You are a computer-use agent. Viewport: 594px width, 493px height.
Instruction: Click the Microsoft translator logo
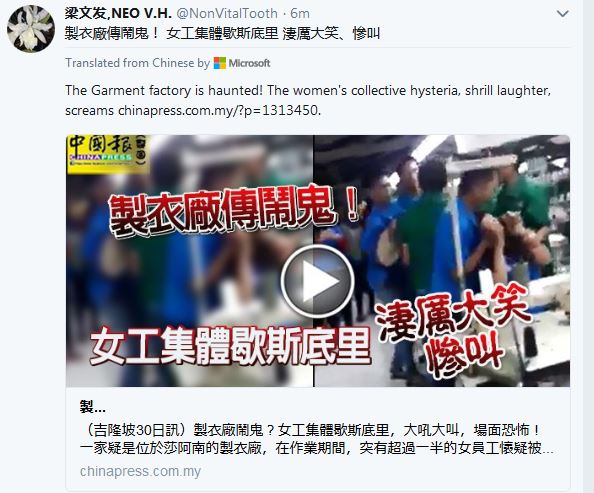click(x=242, y=63)
